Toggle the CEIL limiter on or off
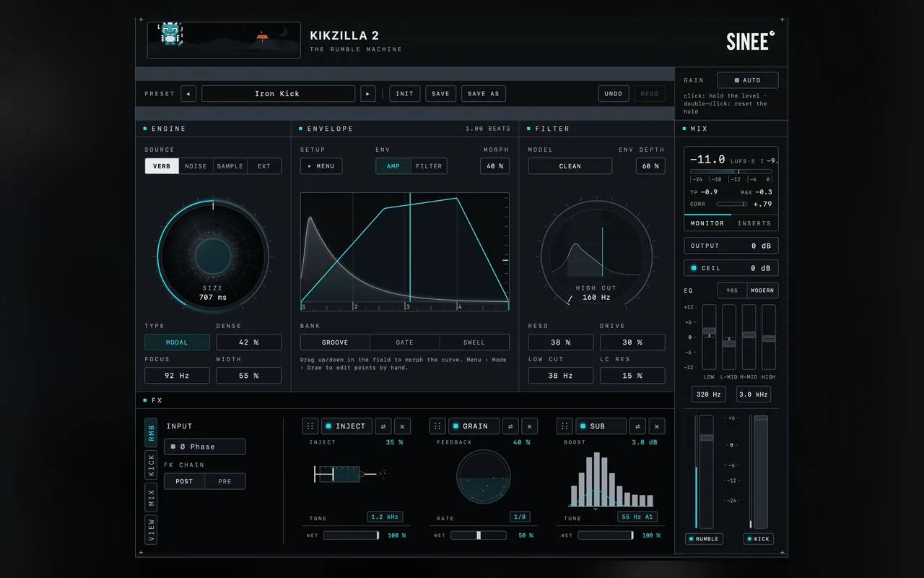This screenshot has width=924, height=578. click(x=731, y=268)
